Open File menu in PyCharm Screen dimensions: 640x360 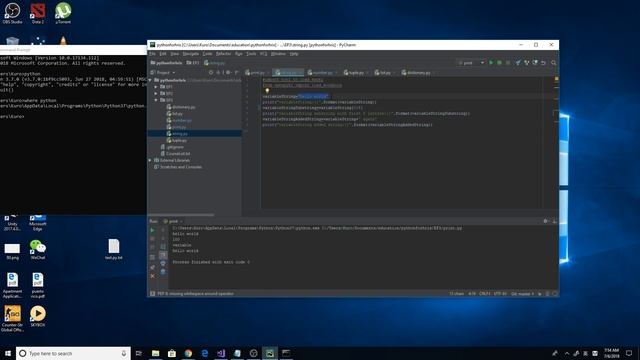[152, 54]
